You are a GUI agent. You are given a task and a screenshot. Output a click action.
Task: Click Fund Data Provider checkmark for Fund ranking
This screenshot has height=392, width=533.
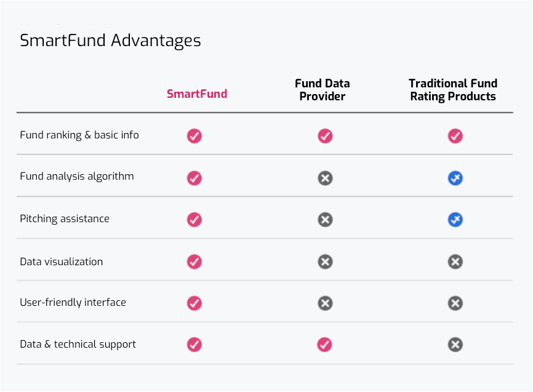coord(326,136)
